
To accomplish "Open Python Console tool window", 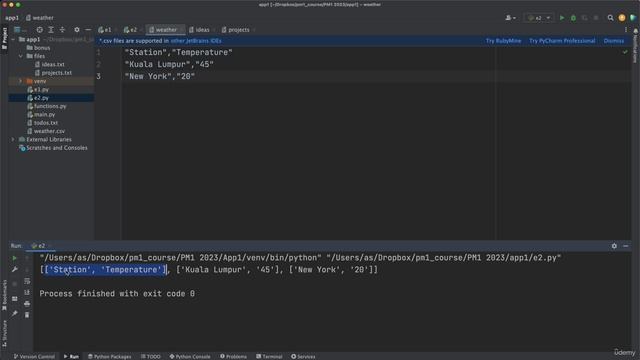I will coord(190,356).
